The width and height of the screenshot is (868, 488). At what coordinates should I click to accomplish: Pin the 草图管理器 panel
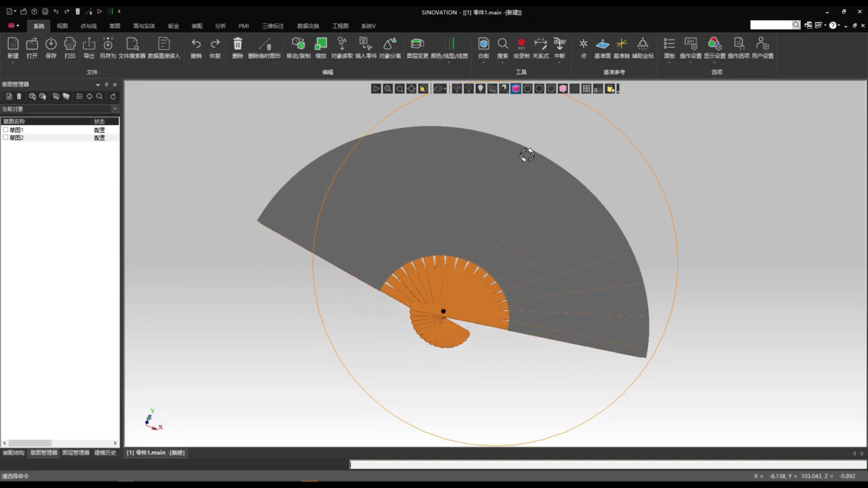coord(106,85)
